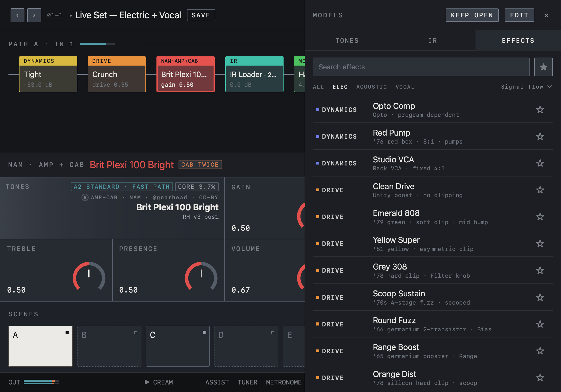Viewport: 561px width, 392px height.
Task: Filter effects by favorites star button
Action: [543, 67]
